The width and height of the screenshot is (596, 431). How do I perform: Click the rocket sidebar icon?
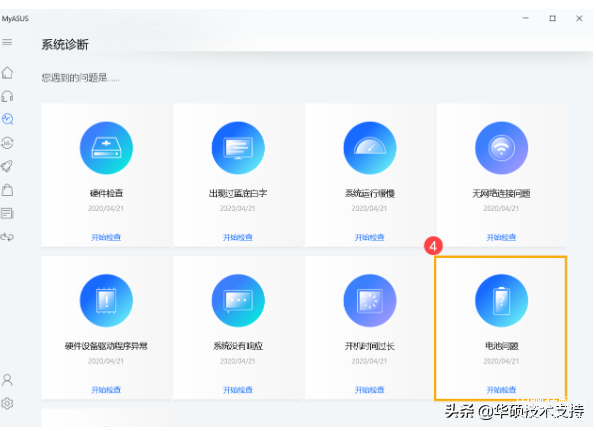click(7, 166)
